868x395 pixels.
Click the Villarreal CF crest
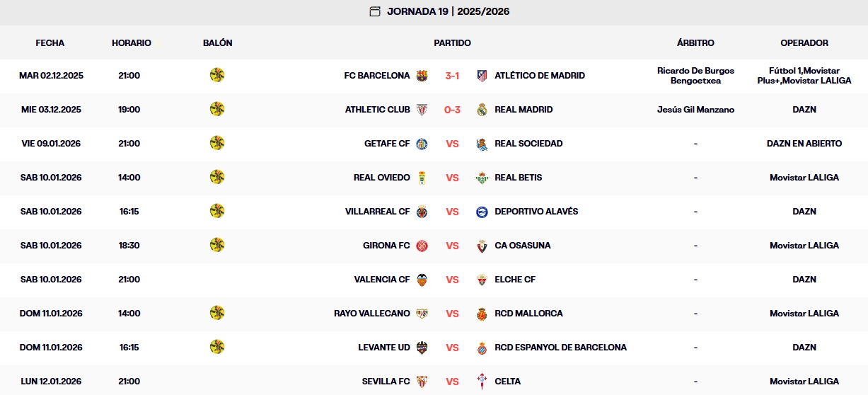pyautogui.click(x=422, y=212)
